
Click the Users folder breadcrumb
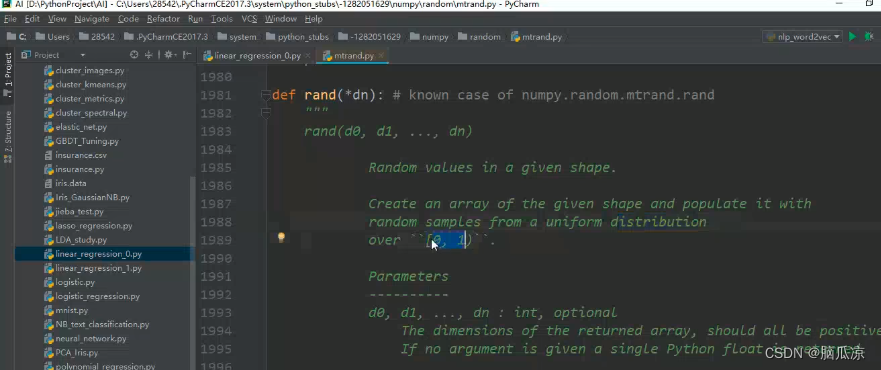(52, 37)
